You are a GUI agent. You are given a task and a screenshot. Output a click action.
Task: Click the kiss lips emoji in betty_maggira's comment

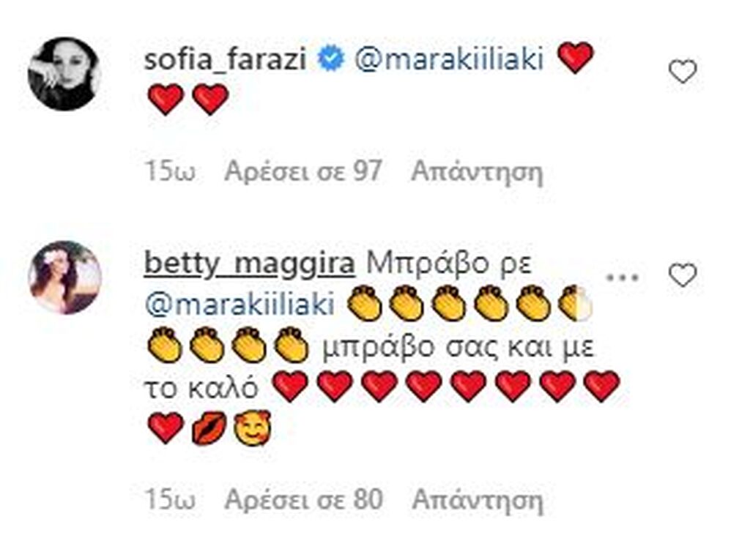click(209, 428)
